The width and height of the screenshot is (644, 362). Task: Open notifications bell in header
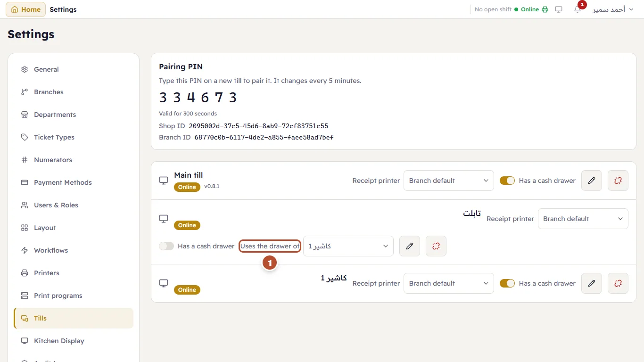point(578,9)
